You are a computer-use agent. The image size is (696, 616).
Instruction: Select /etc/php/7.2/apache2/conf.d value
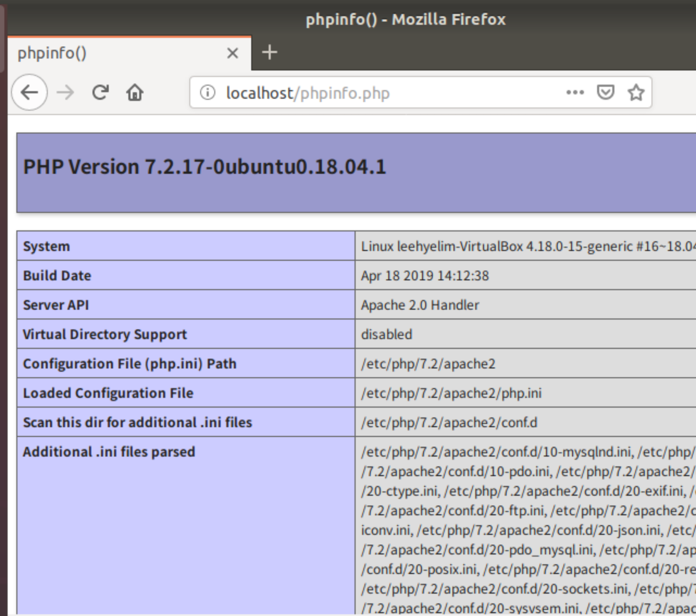click(449, 422)
